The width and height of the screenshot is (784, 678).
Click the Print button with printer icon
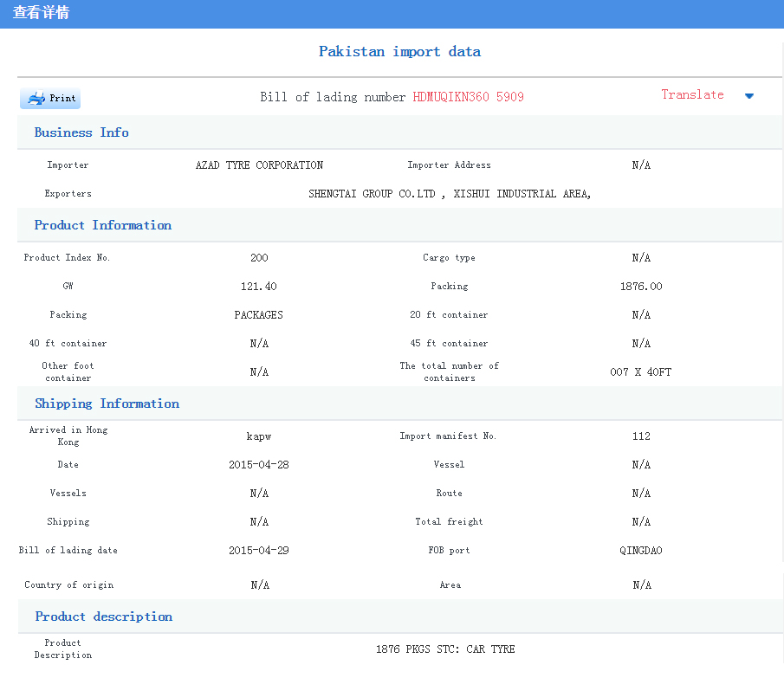(50, 98)
